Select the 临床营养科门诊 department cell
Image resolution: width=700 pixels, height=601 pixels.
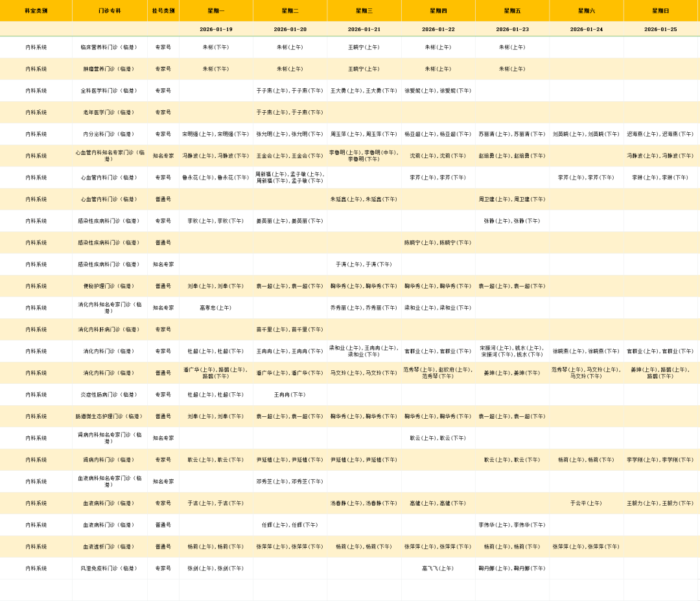click(109, 47)
